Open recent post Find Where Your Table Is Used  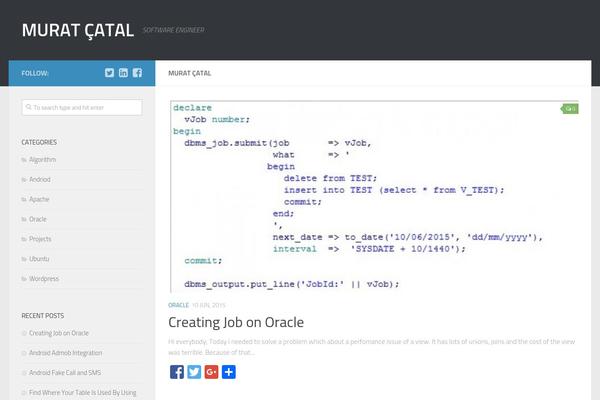(83, 393)
